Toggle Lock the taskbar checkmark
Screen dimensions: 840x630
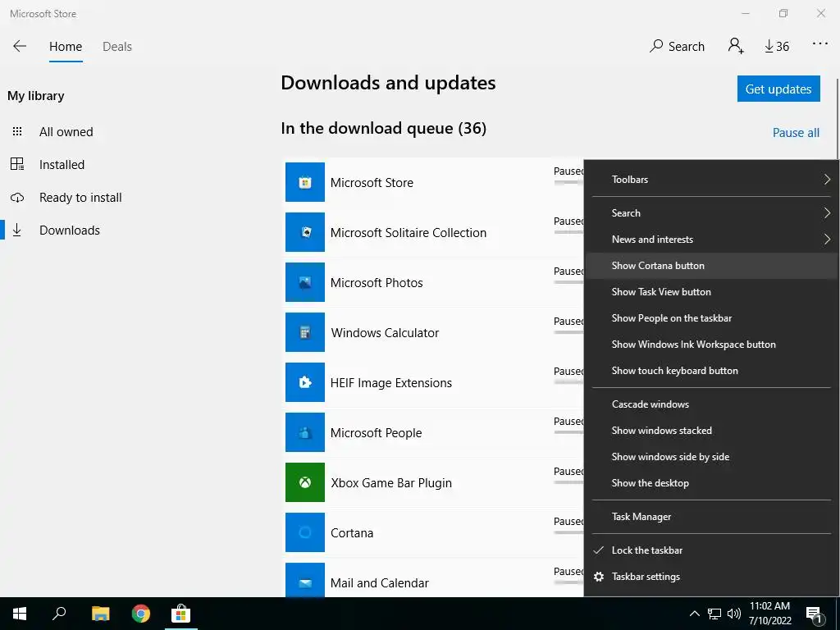click(711, 550)
